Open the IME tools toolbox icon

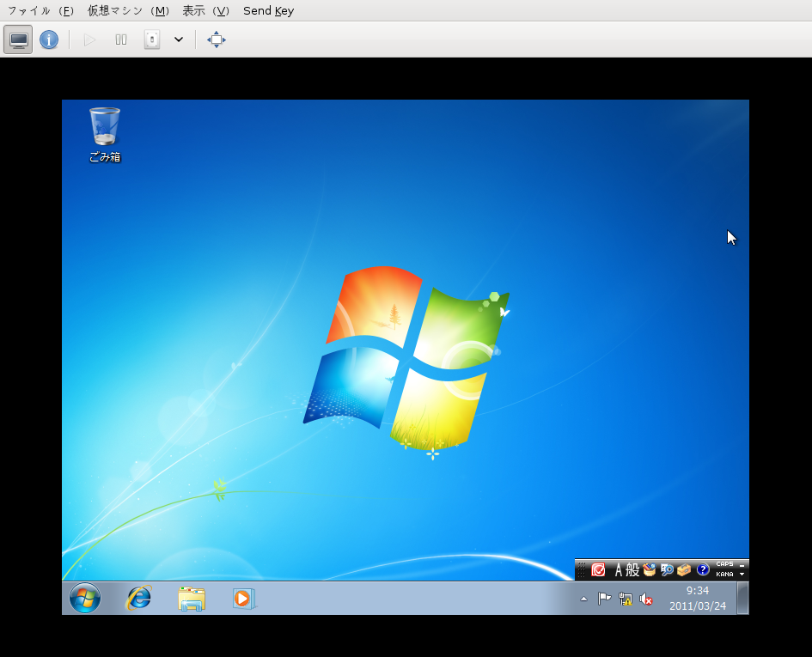point(684,570)
